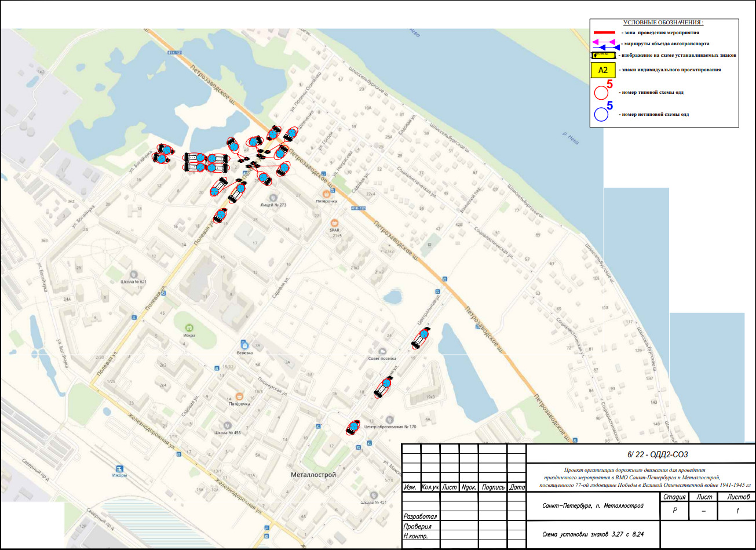Image resolution: width=756 pixels, height=550 pixels.
Task: Click the Лицей № 273 map icon
Action: click(272, 198)
